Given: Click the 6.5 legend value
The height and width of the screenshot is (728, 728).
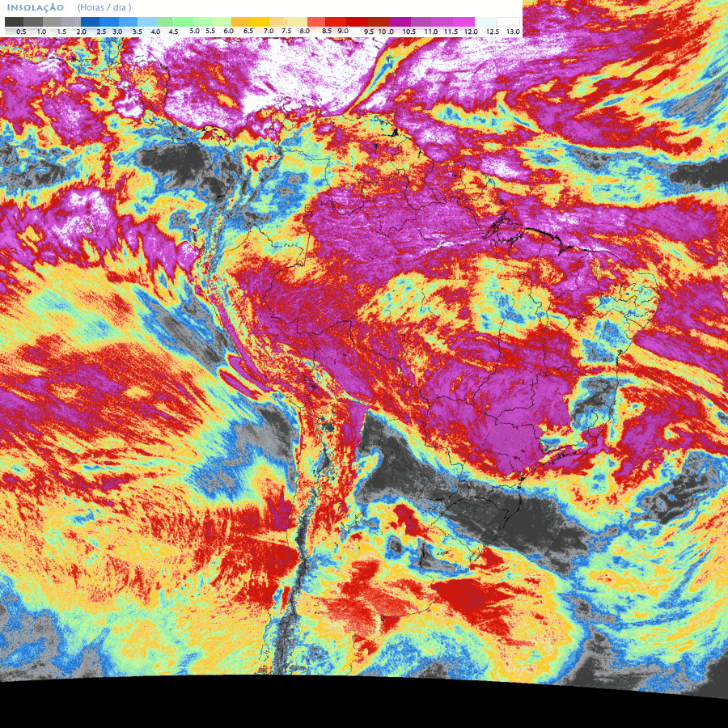Looking at the screenshot, I should point(248,31).
